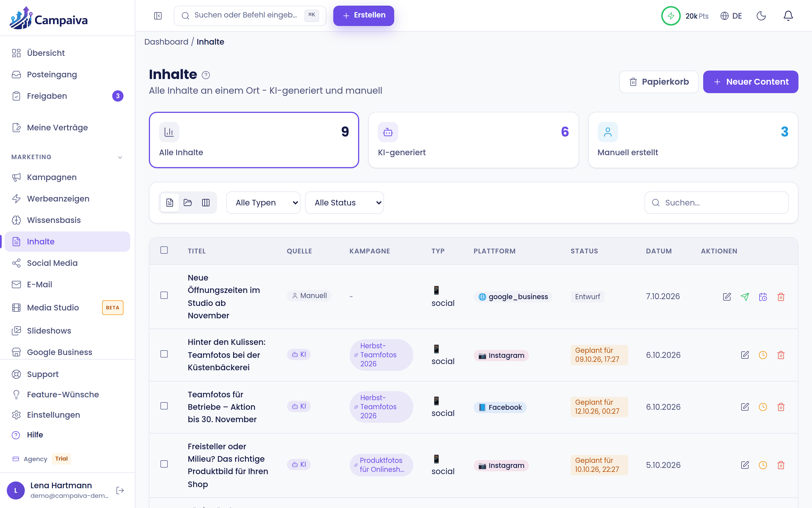Switch to column board view icon
The image size is (812, 508).
[206, 203]
